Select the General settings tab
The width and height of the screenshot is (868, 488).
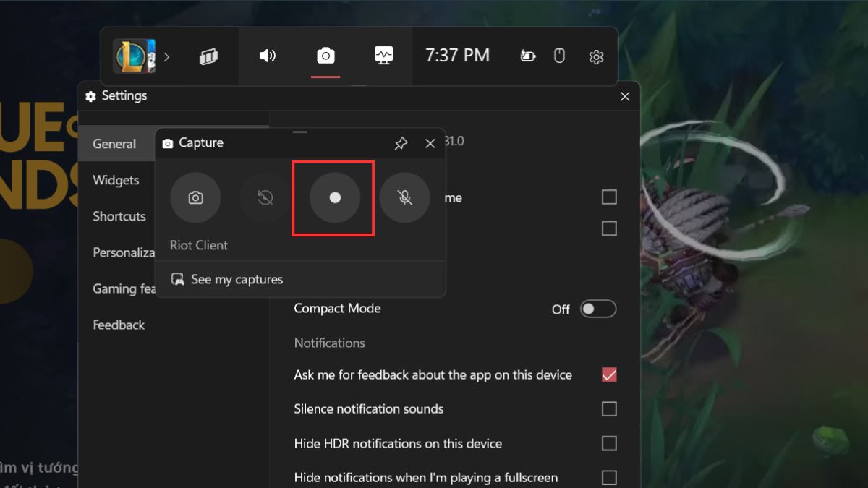point(114,144)
